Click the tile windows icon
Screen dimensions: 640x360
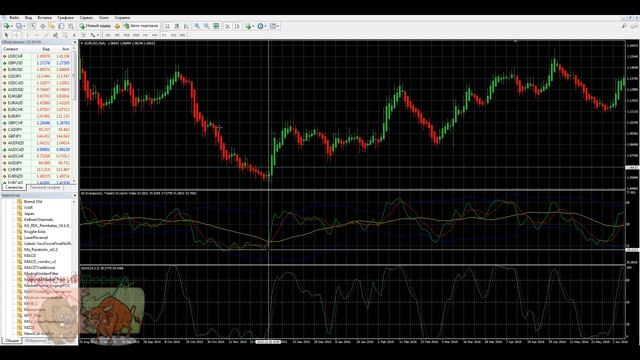(x=216, y=26)
